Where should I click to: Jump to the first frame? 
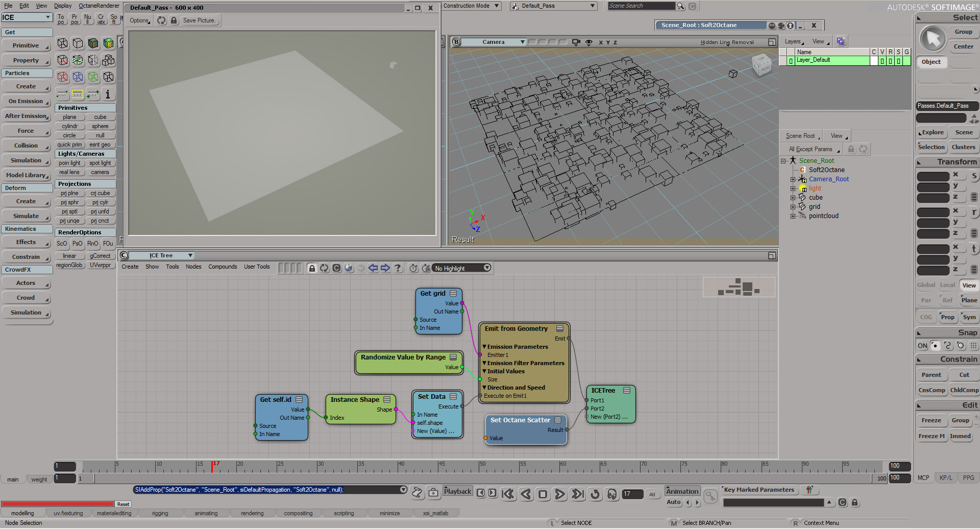pos(508,494)
